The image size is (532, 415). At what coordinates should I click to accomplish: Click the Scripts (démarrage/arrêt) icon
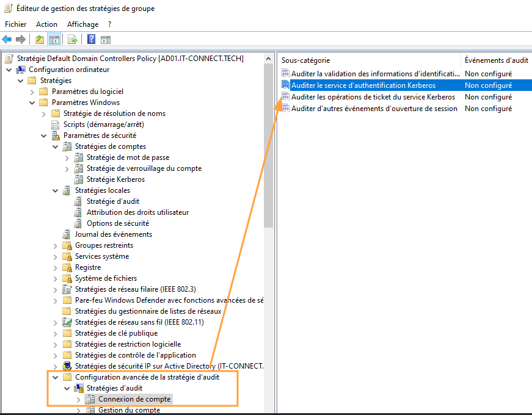pyautogui.click(x=56, y=125)
